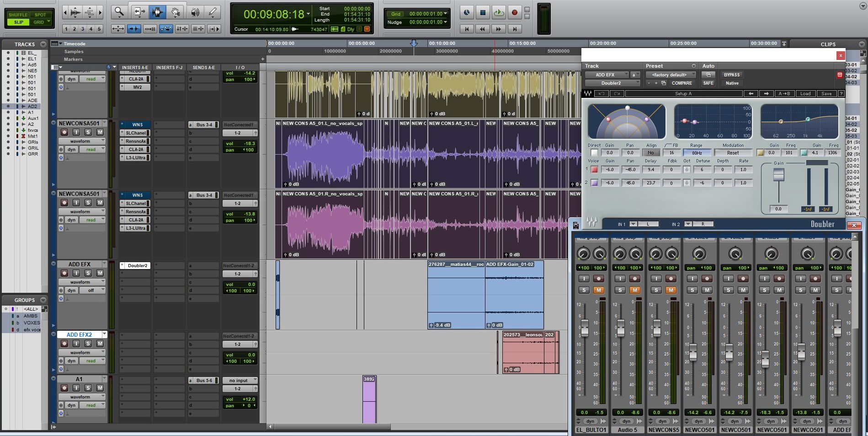Viewport: 868px width, 436px height.
Task: Toggle Direct signal checkbox in Doubler
Action: pos(594,153)
